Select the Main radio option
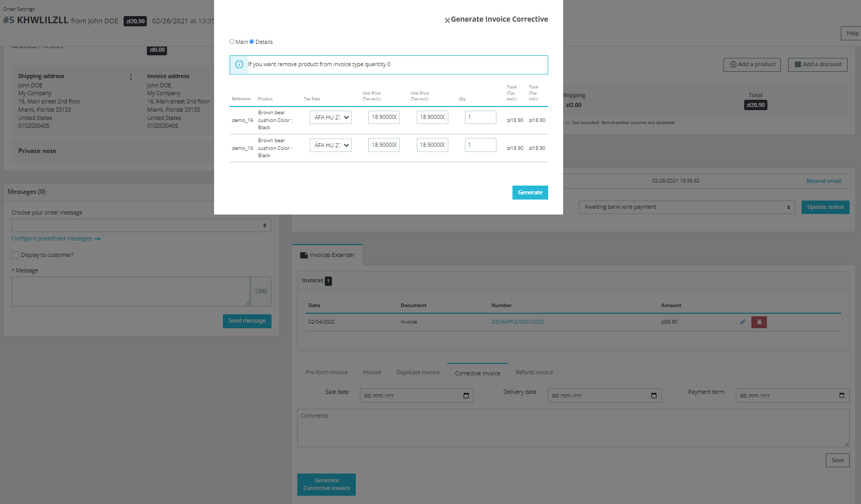The width and height of the screenshot is (861, 504). pos(232,42)
